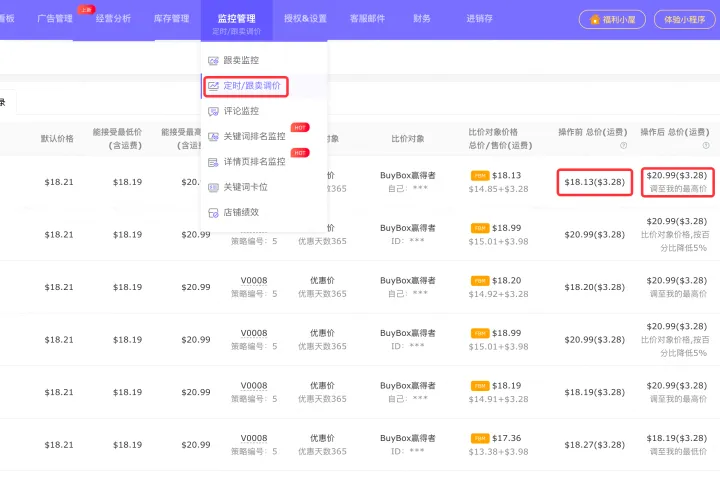Click the 详情页排名监控 menu icon
This screenshot has height=479, width=720.
(213, 162)
